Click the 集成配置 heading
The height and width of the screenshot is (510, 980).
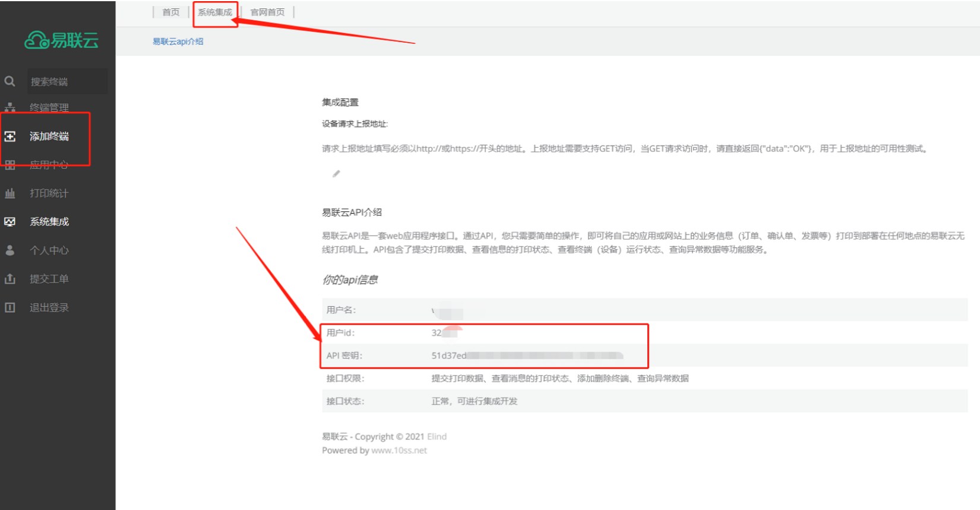pyautogui.click(x=340, y=102)
